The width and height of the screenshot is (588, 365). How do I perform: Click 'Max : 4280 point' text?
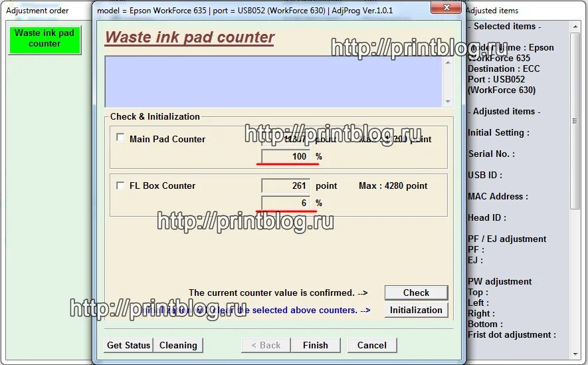(393, 185)
